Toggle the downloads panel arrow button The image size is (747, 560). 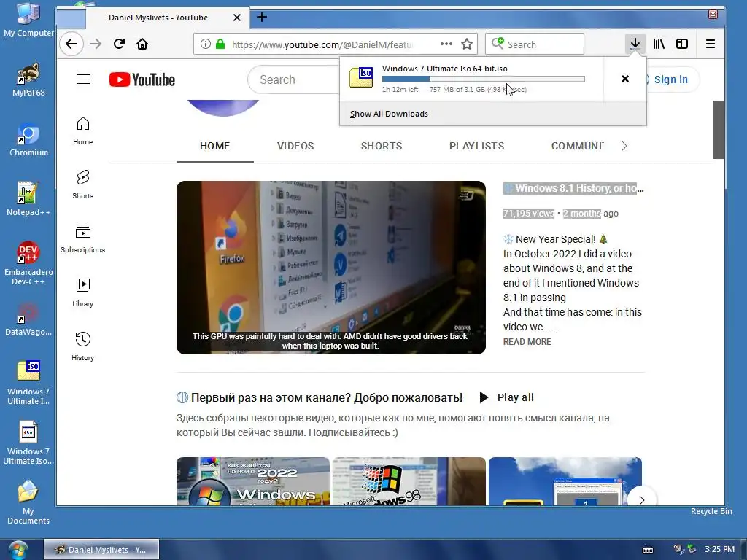coord(635,44)
